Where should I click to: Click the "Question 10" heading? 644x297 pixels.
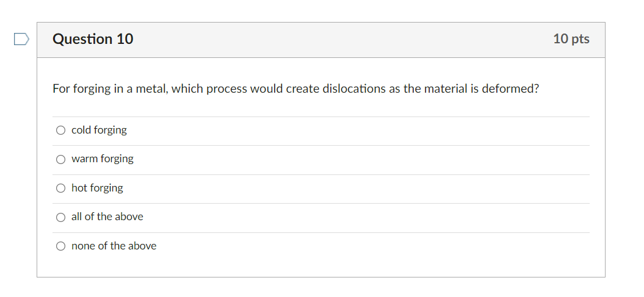click(x=93, y=39)
